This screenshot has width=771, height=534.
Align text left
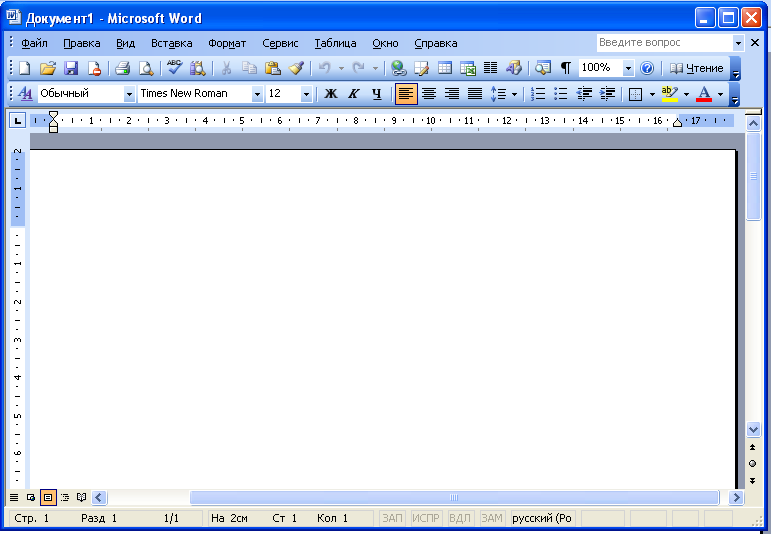(x=406, y=93)
